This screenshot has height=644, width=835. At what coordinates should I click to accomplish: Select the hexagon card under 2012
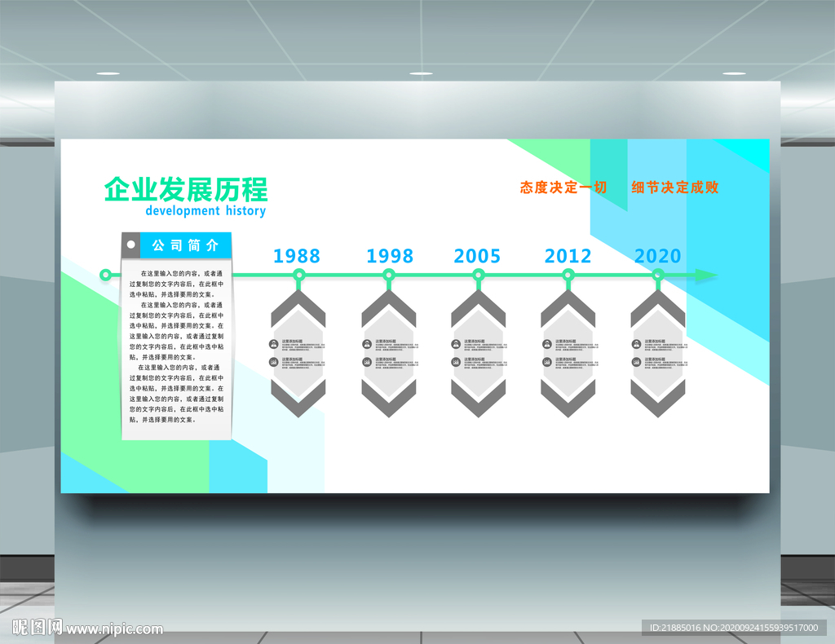click(568, 354)
